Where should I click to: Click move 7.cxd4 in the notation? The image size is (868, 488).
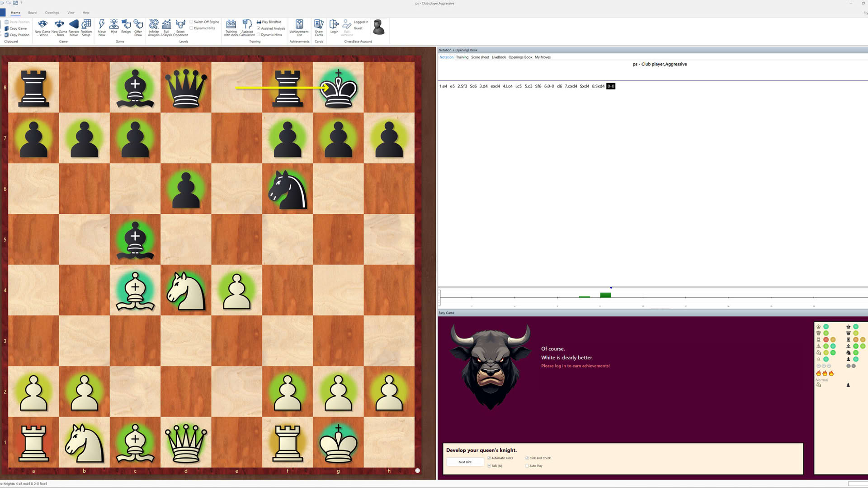(571, 86)
